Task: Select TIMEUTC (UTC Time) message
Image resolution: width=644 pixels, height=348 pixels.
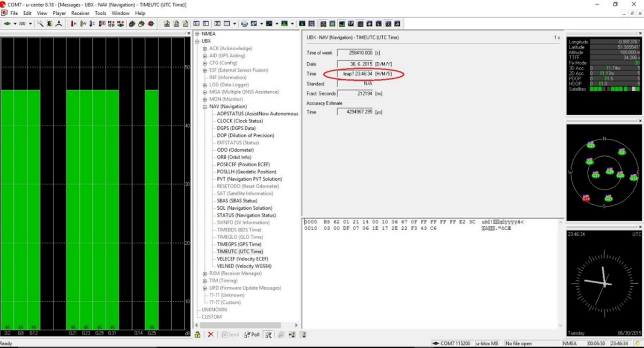Action: pos(240,251)
